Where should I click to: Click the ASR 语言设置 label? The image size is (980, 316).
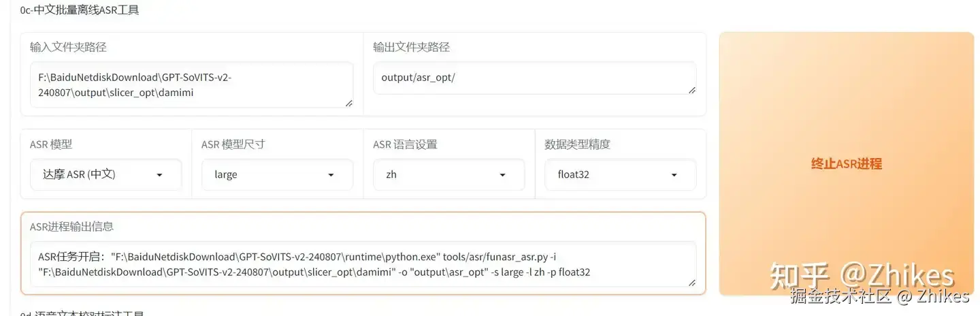[405, 144]
